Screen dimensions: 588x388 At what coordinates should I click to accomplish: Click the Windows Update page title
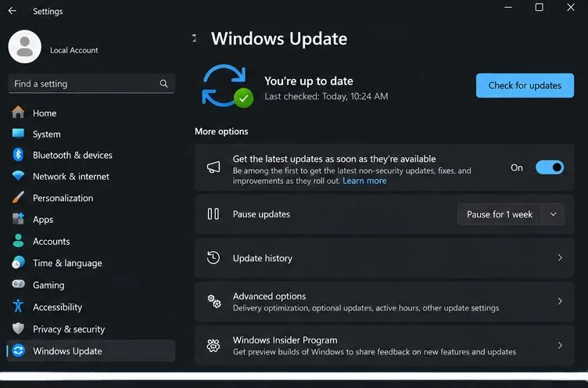coord(279,38)
